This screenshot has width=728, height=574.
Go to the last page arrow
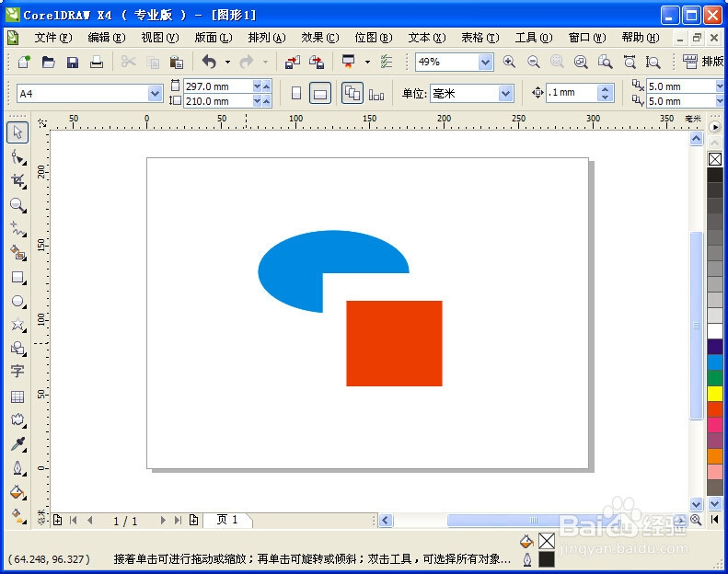178,520
